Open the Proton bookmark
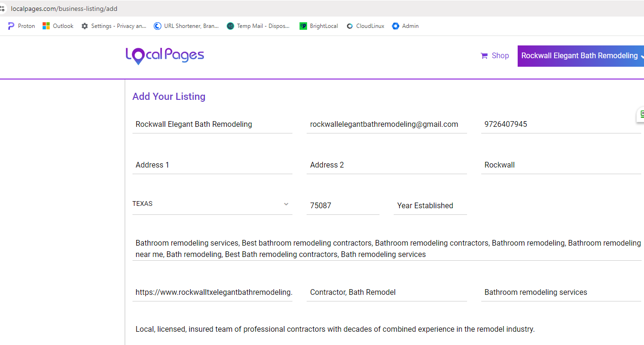The width and height of the screenshot is (644, 345). tap(22, 26)
